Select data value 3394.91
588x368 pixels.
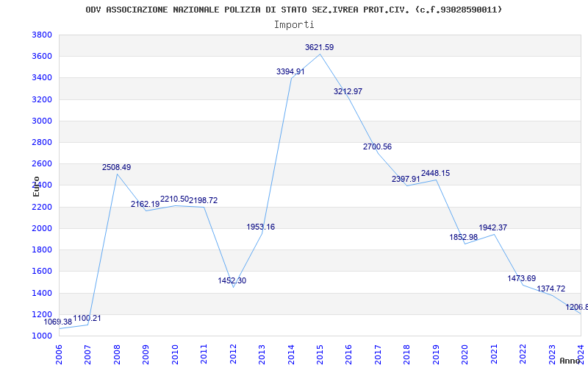pyautogui.click(x=290, y=71)
